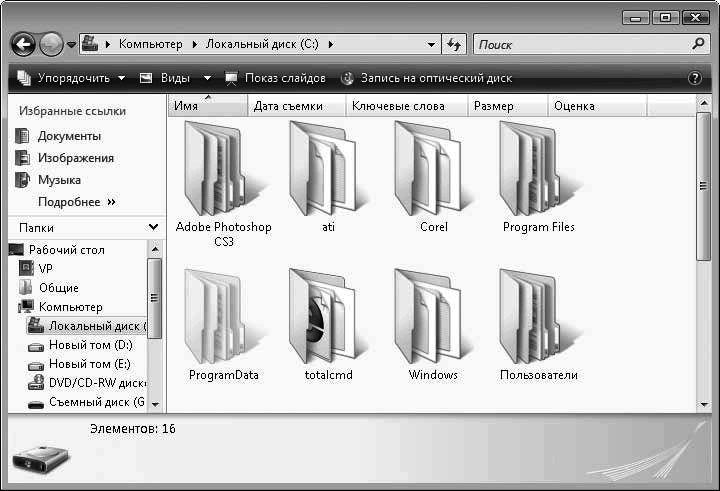Select Компьютер in the address bar path
Screen dimensions: 720x491
coord(151,44)
